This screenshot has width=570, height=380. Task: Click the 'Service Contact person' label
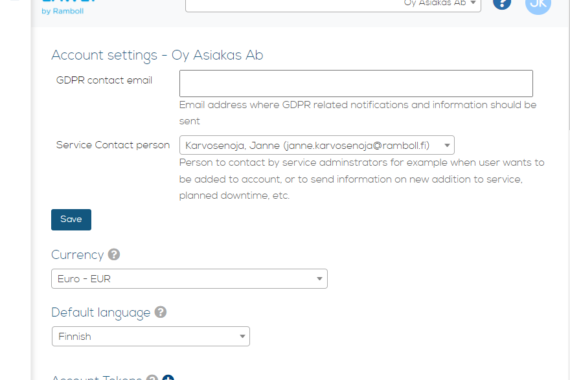(x=113, y=145)
